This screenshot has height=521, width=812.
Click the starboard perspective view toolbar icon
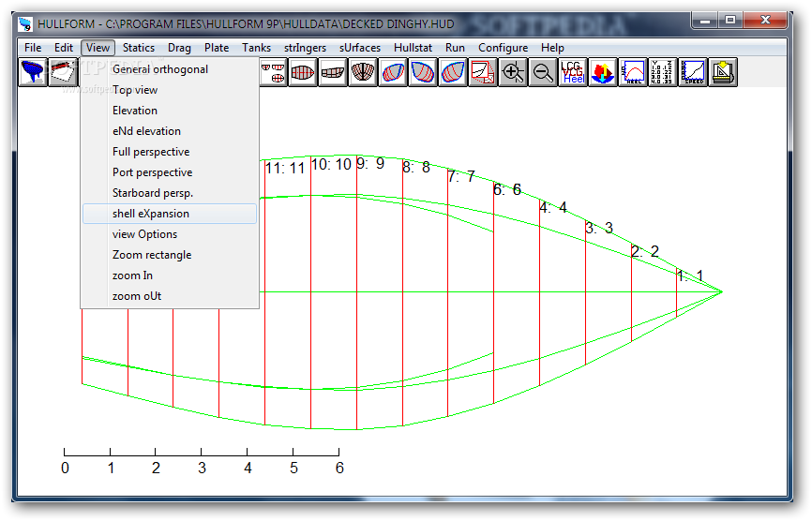pos(453,72)
